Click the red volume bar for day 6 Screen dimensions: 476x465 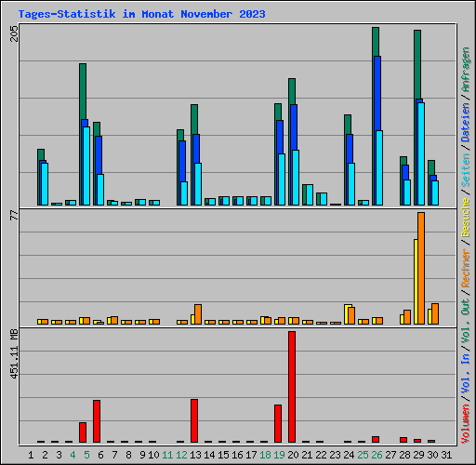[97, 421]
